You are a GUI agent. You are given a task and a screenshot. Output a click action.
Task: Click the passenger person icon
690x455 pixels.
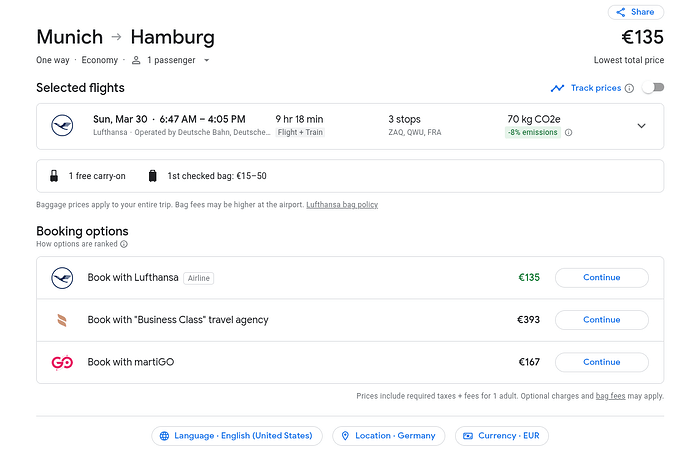pos(136,60)
